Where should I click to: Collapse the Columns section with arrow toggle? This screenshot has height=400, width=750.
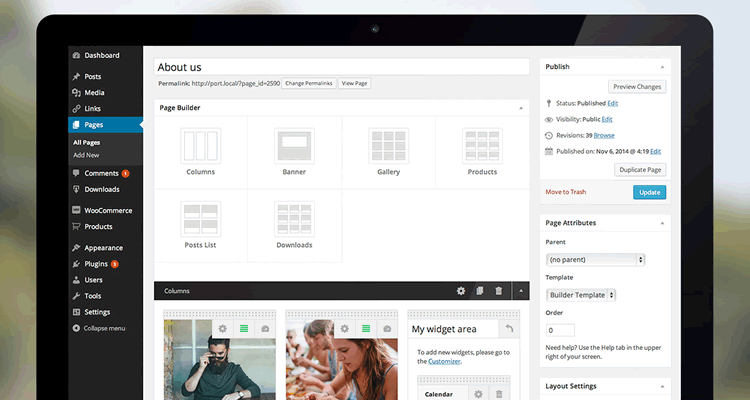click(519, 291)
